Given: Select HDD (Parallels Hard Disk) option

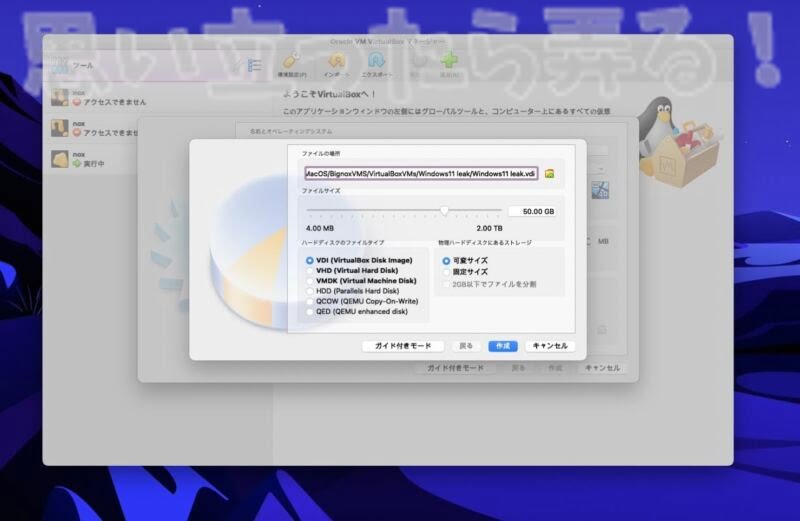Looking at the screenshot, I should (x=353, y=291).
